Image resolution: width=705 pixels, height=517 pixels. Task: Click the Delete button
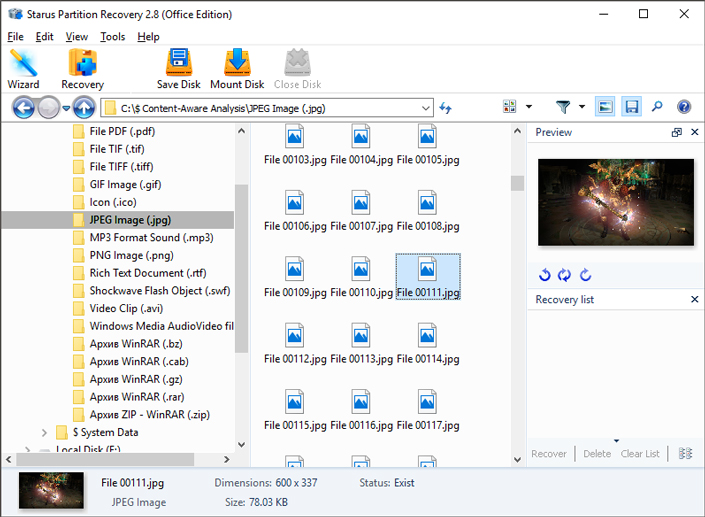[597, 454]
